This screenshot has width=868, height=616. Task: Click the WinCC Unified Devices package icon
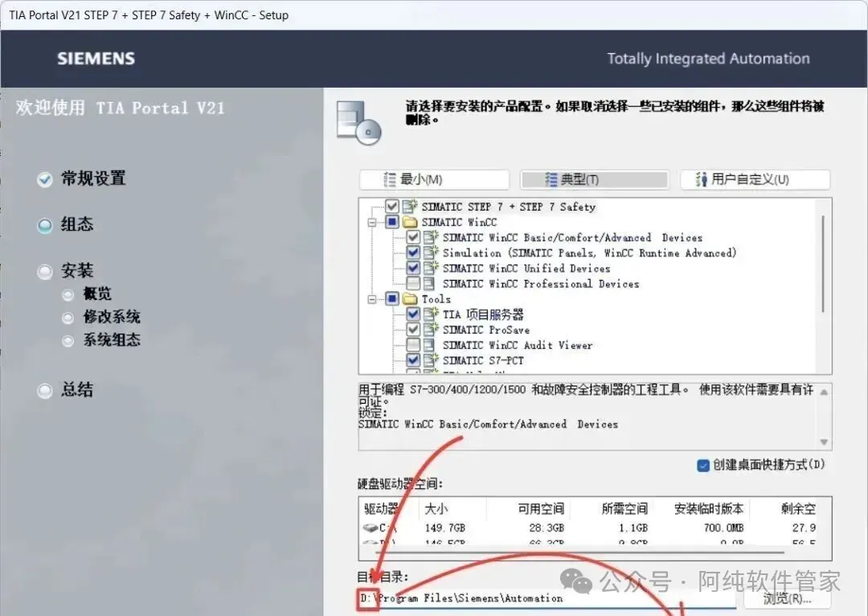coord(431,268)
